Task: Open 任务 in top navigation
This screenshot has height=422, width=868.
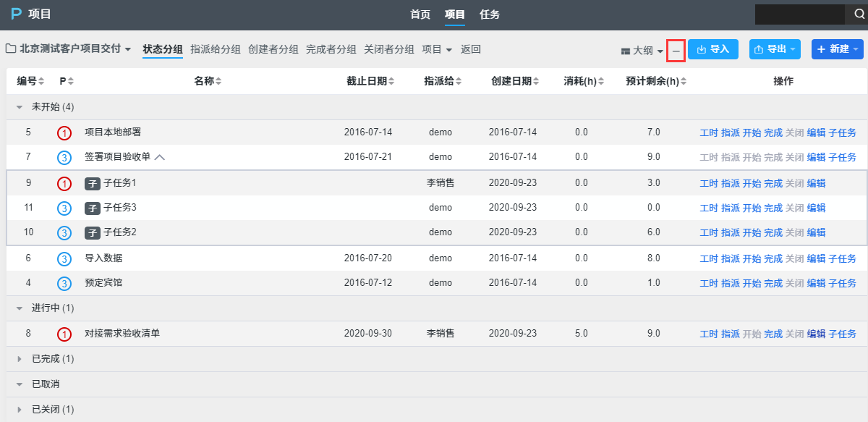Action: tap(490, 14)
